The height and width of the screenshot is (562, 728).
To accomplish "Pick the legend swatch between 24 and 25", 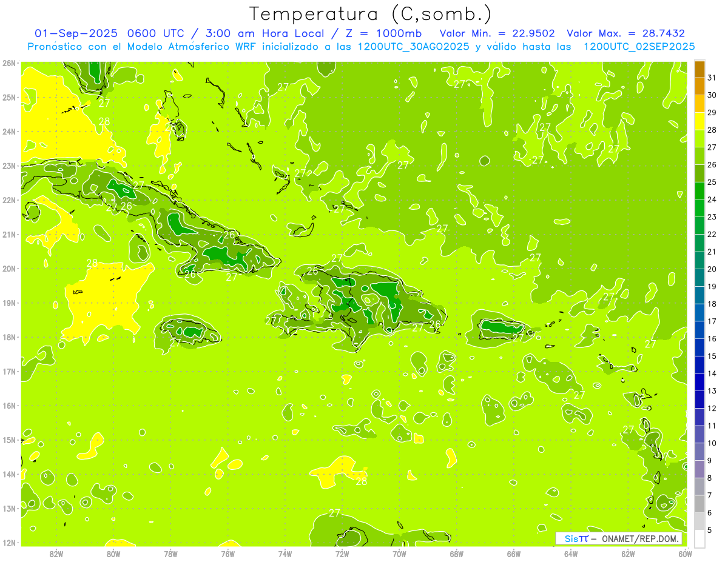I will (699, 190).
